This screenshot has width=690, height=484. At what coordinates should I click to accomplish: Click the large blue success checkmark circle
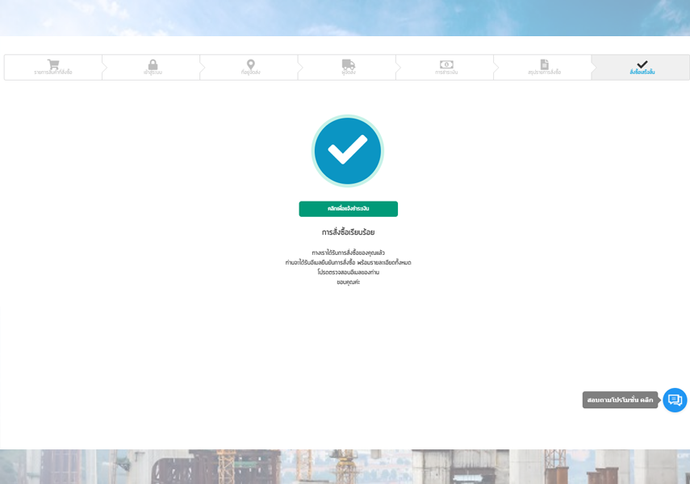point(348,150)
